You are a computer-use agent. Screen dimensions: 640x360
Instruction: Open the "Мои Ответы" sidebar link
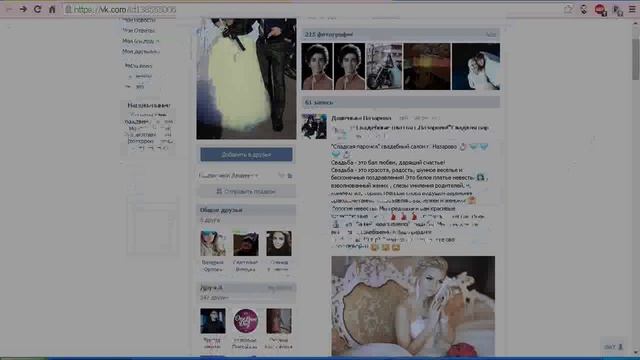(138, 30)
